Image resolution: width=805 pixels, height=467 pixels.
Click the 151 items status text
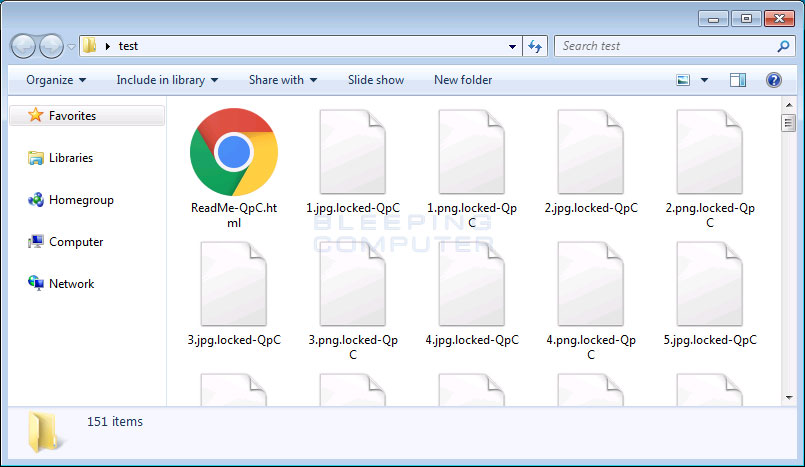tap(114, 421)
